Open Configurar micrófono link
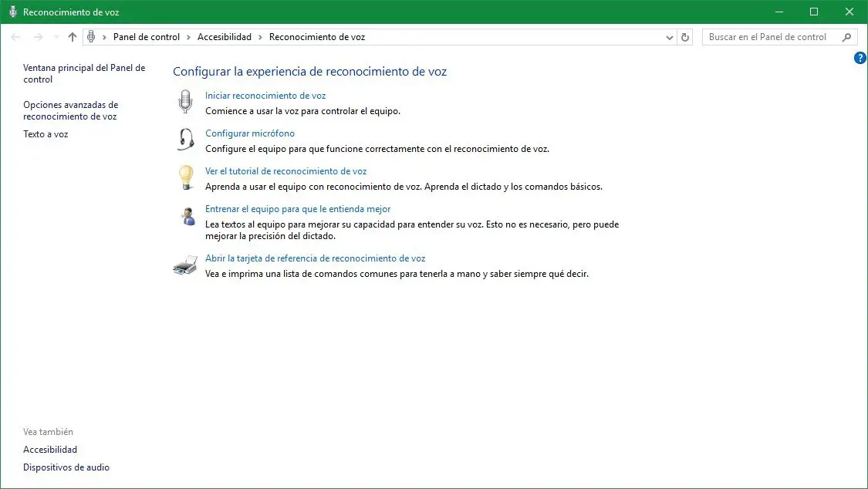The height and width of the screenshot is (489, 868). pos(250,133)
